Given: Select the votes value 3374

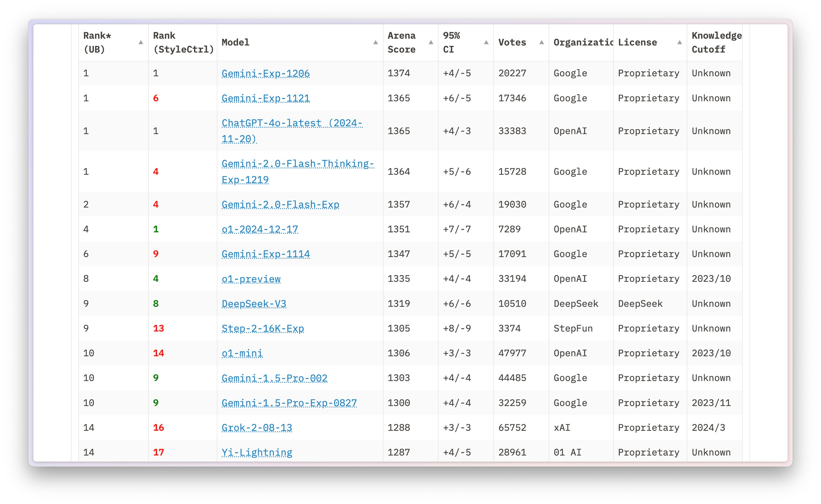Looking at the screenshot, I should pyautogui.click(x=509, y=328).
